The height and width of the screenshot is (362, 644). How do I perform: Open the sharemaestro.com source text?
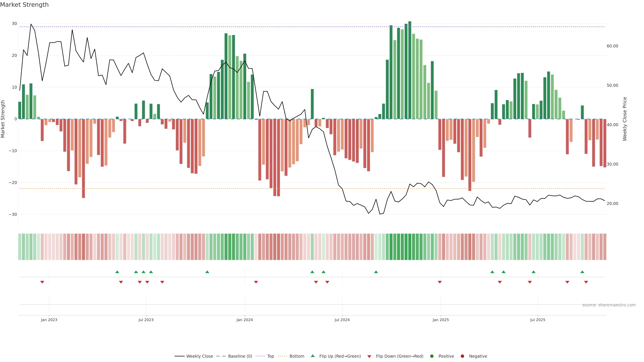[x=609, y=305]
